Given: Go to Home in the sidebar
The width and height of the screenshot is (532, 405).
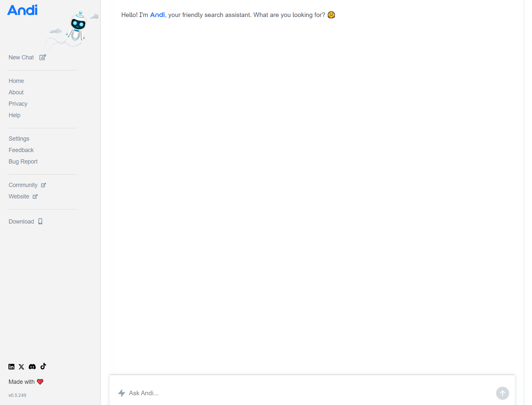Looking at the screenshot, I should tap(16, 81).
